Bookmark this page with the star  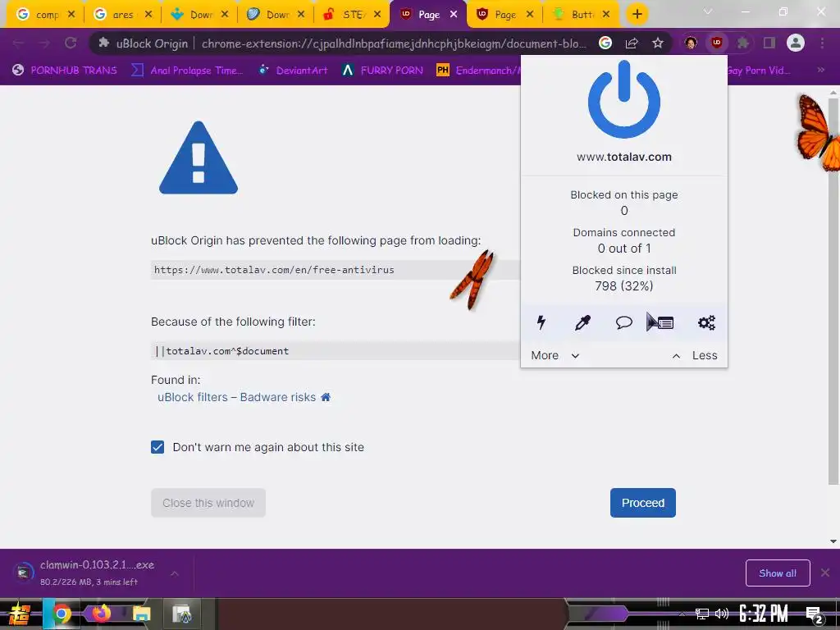pos(658,43)
